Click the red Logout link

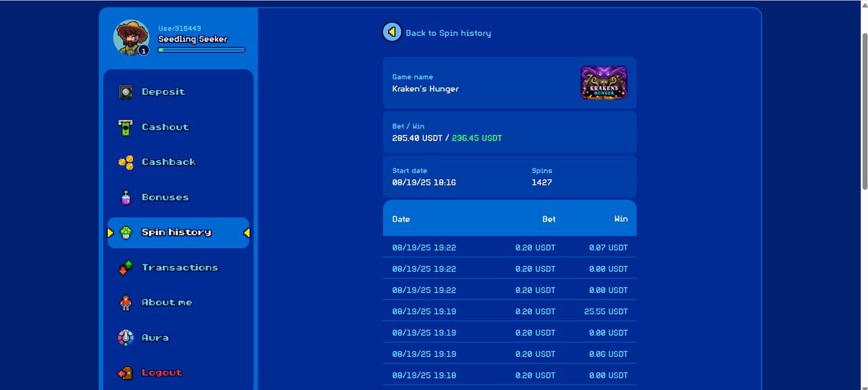[161, 372]
